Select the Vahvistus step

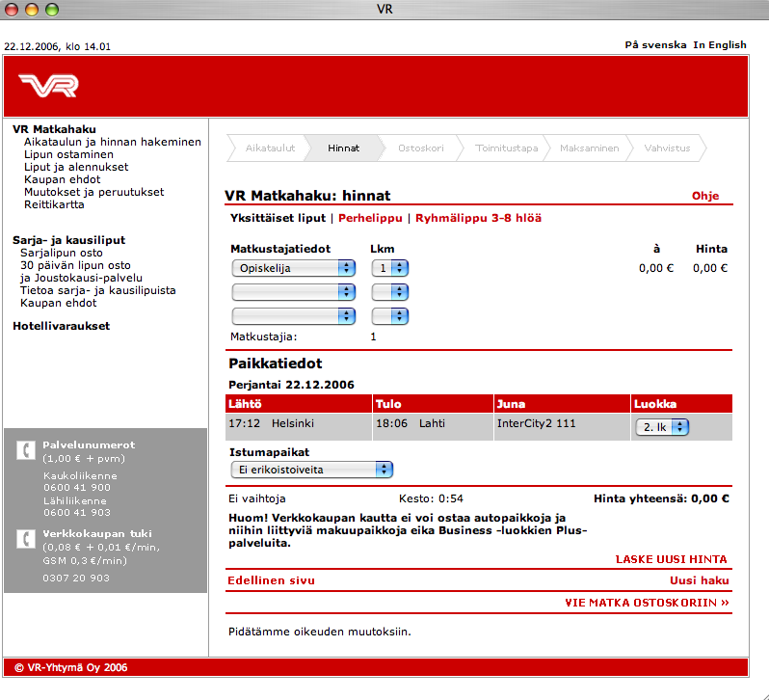click(667, 148)
